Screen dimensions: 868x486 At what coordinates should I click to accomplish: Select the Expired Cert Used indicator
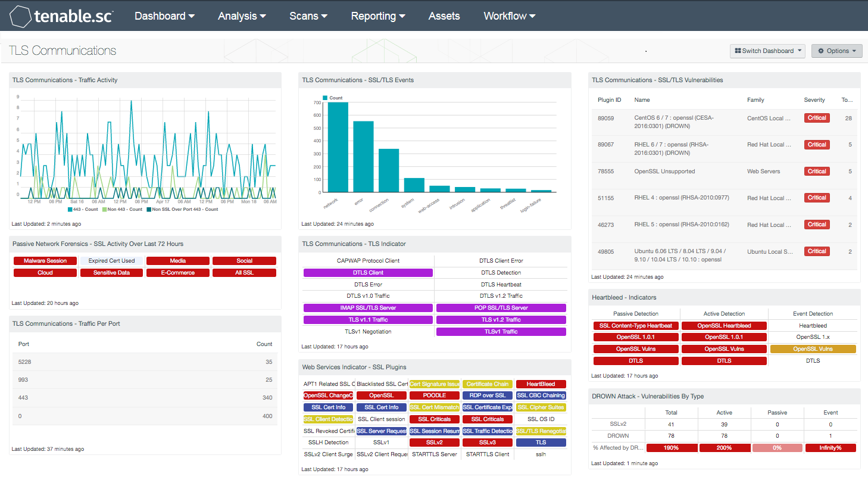coord(111,261)
